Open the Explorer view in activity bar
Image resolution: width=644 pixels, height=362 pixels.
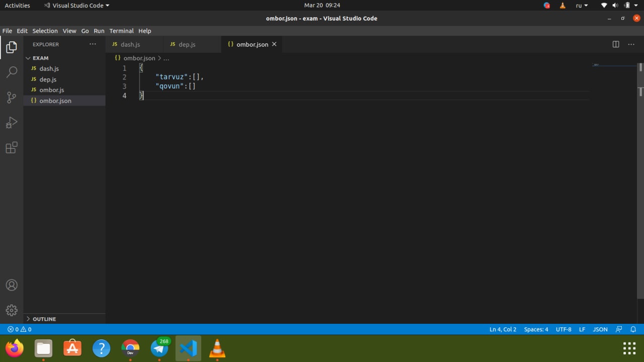(x=12, y=47)
